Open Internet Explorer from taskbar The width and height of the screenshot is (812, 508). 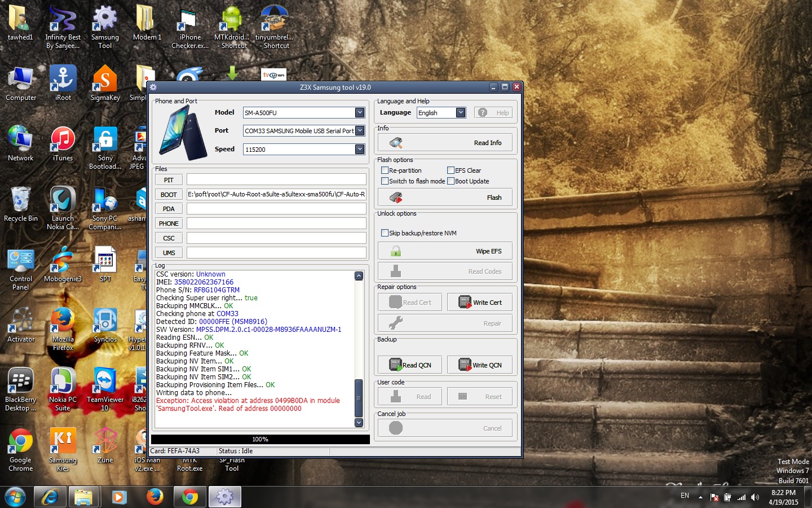(x=50, y=497)
